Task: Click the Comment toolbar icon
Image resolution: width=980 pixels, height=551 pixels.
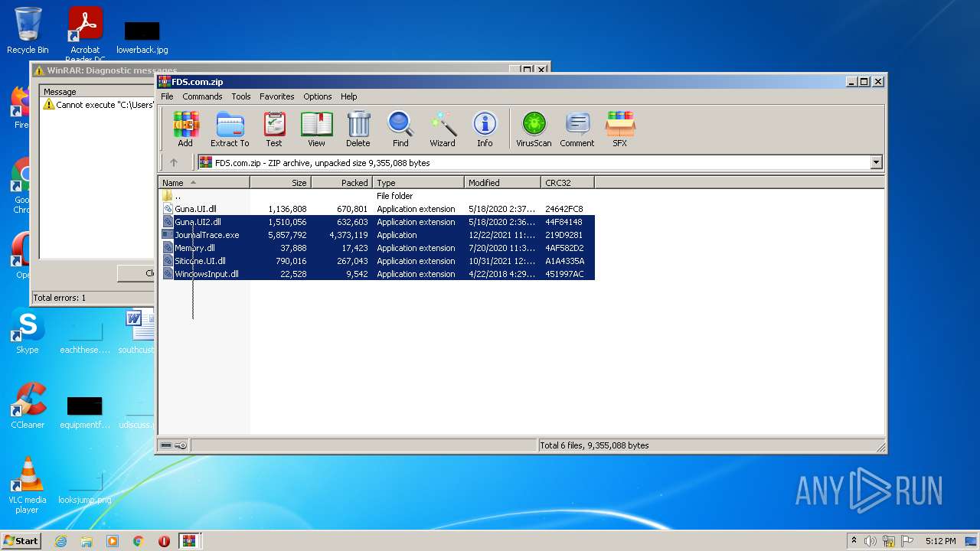Action: click(x=577, y=129)
